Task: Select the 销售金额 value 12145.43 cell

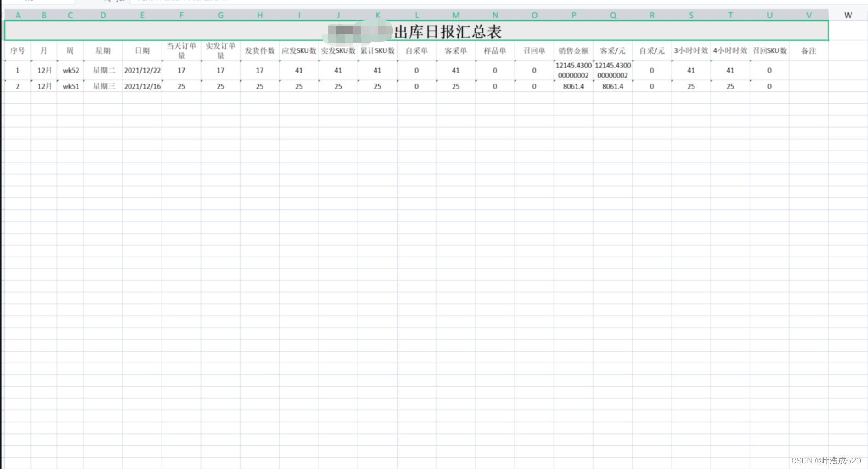Action: click(x=572, y=70)
